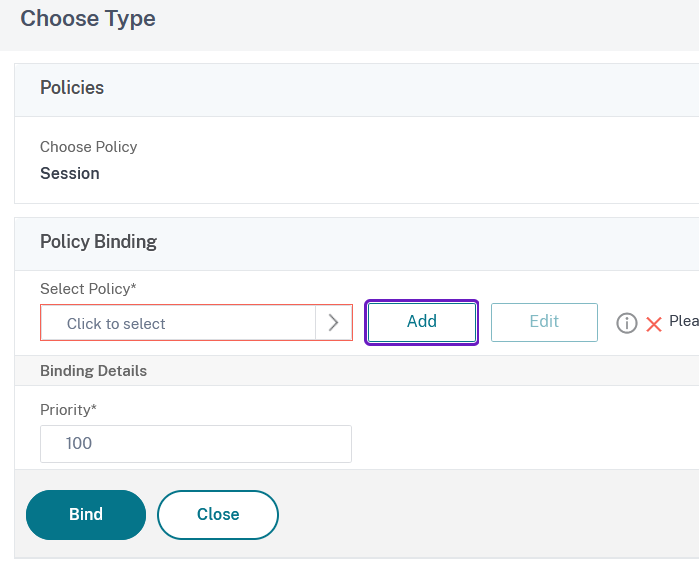Image resolution: width=699 pixels, height=578 pixels.
Task: Focus the Priority input showing 100
Action: click(x=196, y=443)
